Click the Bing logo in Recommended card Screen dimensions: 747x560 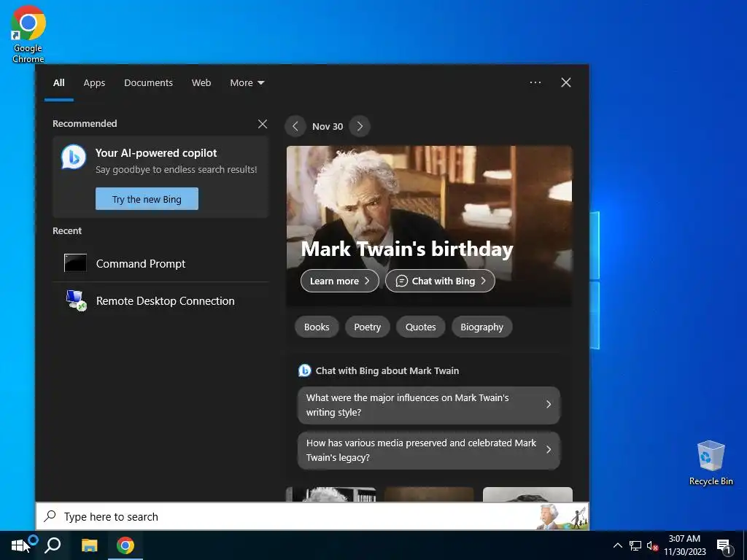click(x=74, y=157)
